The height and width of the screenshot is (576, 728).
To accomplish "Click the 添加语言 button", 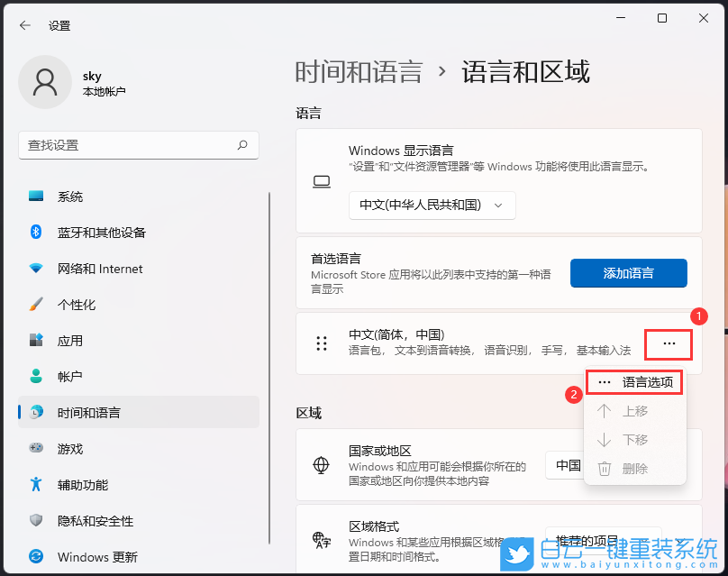I will coord(628,273).
